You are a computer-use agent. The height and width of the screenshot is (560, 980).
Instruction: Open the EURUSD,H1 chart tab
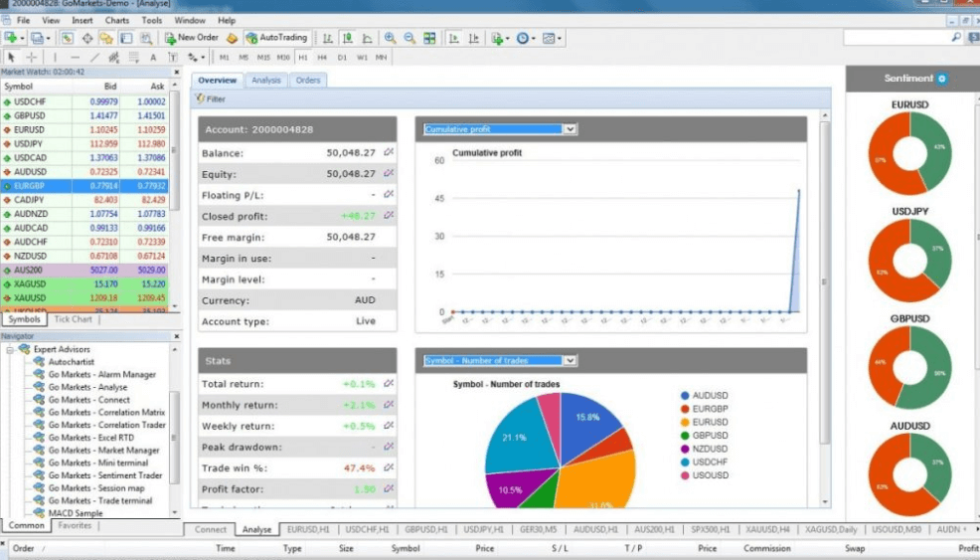pos(308,529)
